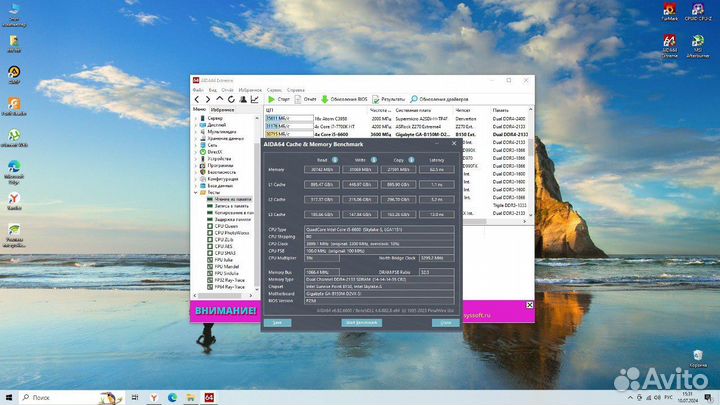Open the MSI Afterburner desktop shortcut
This screenshot has width=720, height=405.
698,46
